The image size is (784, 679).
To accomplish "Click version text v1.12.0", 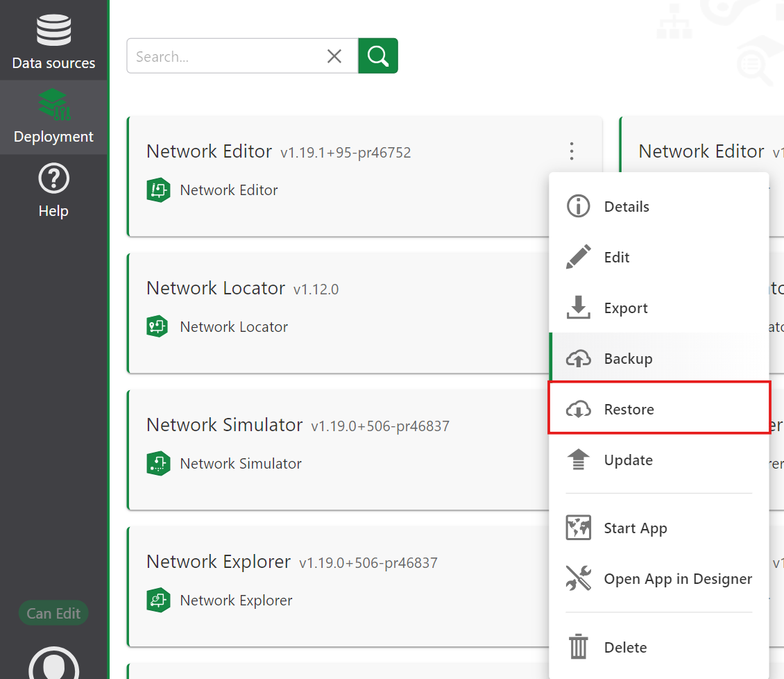I will pos(316,290).
